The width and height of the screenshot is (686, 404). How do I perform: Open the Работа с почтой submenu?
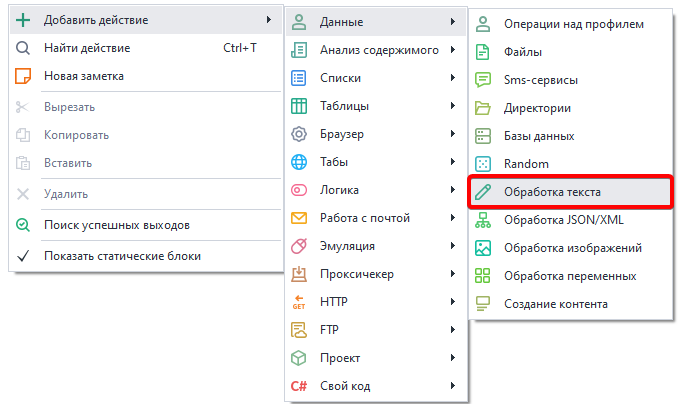(365, 218)
